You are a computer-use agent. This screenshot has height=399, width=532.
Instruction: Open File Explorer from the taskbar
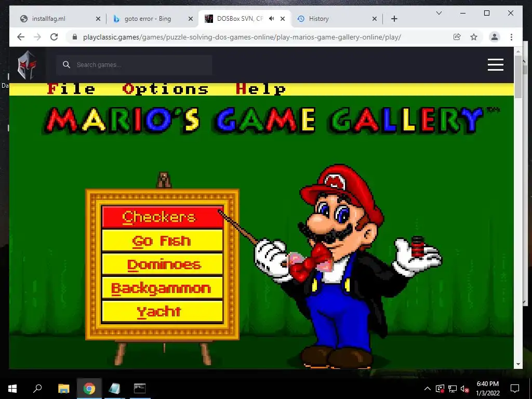coord(63,389)
